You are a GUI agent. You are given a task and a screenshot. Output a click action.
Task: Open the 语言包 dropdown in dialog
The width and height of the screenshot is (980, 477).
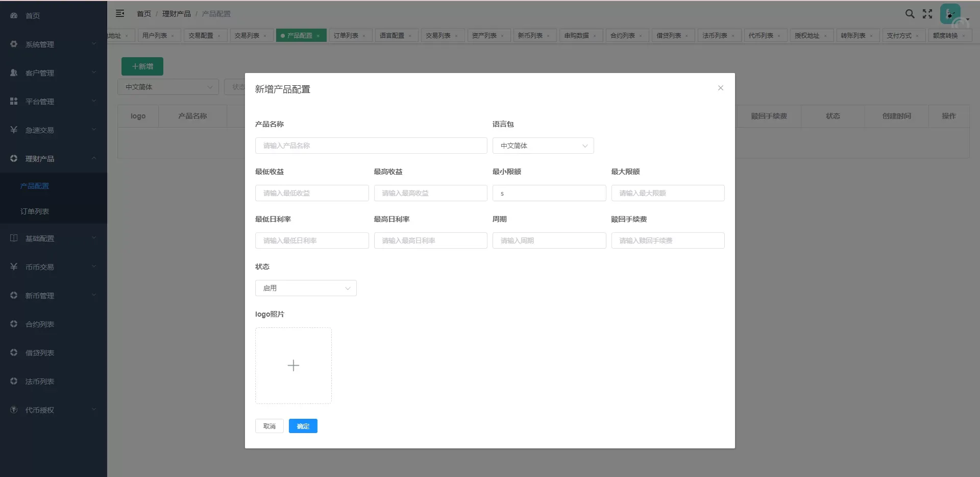(543, 146)
